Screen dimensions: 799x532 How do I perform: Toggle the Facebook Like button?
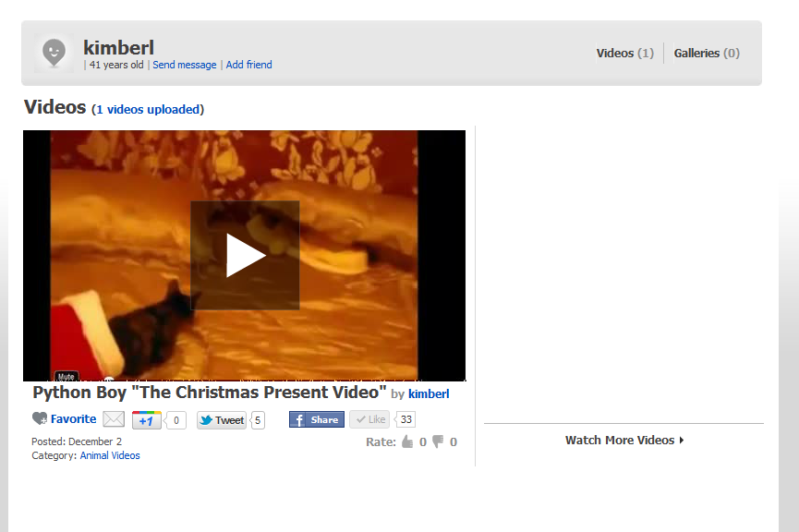pyautogui.click(x=369, y=419)
